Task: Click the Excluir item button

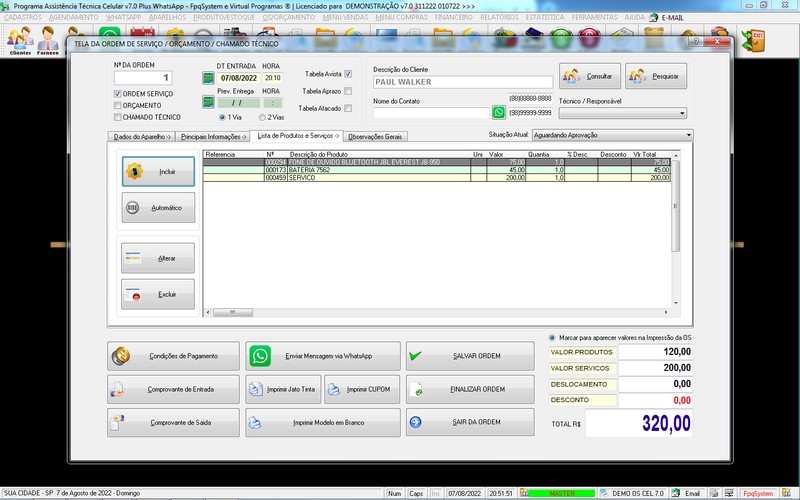Action: tap(158, 294)
